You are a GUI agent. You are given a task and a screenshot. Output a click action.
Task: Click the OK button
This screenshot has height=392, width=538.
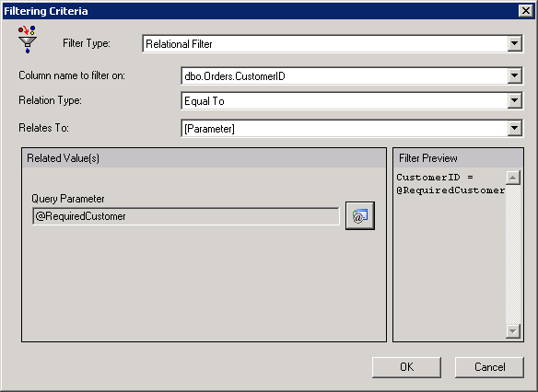point(406,367)
